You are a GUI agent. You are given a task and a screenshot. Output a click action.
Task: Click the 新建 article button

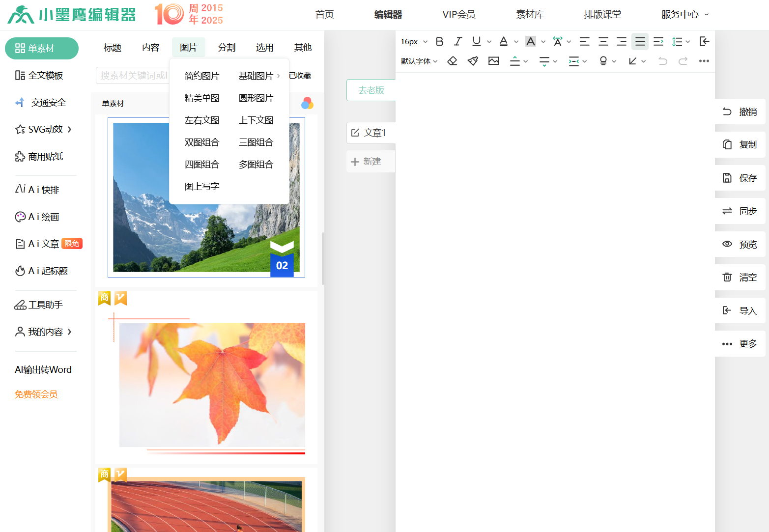click(366, 162)
